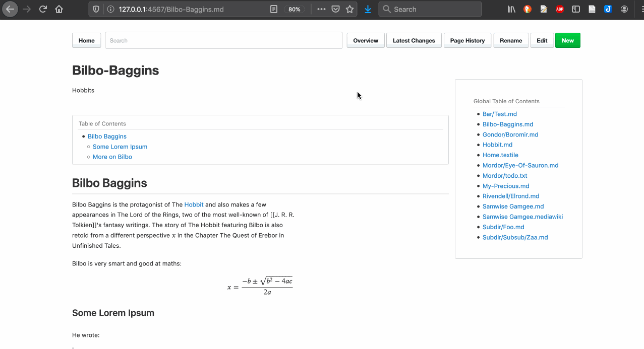Open Home.textile link
The image size is (644, 349).
click(x=500, y=155)
